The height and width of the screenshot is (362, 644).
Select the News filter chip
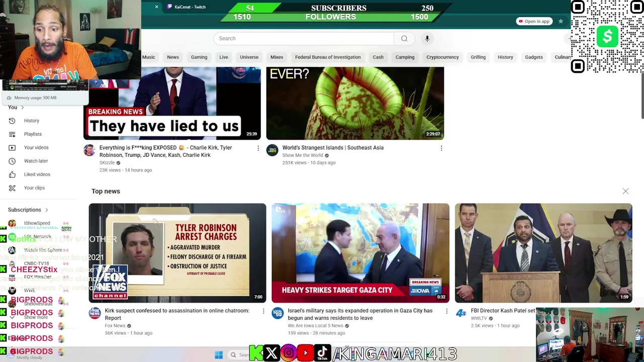[x=173, y=57]
